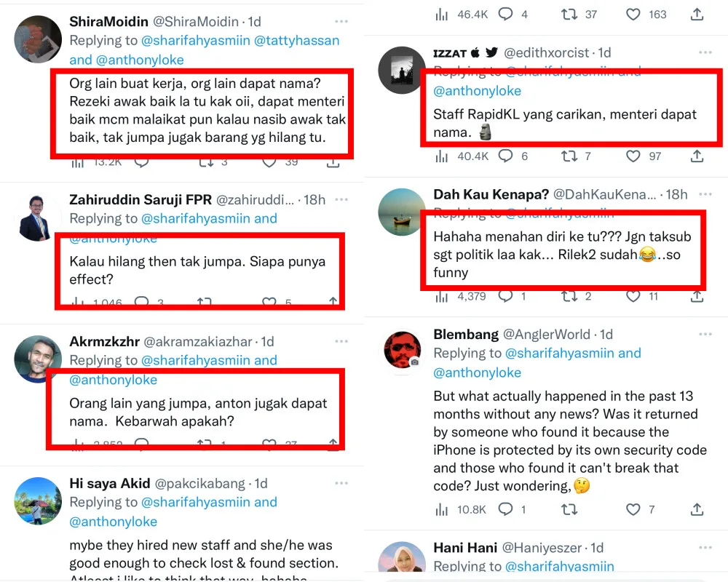Open Hi saya Akid's profile name

[x=110, y=483]
